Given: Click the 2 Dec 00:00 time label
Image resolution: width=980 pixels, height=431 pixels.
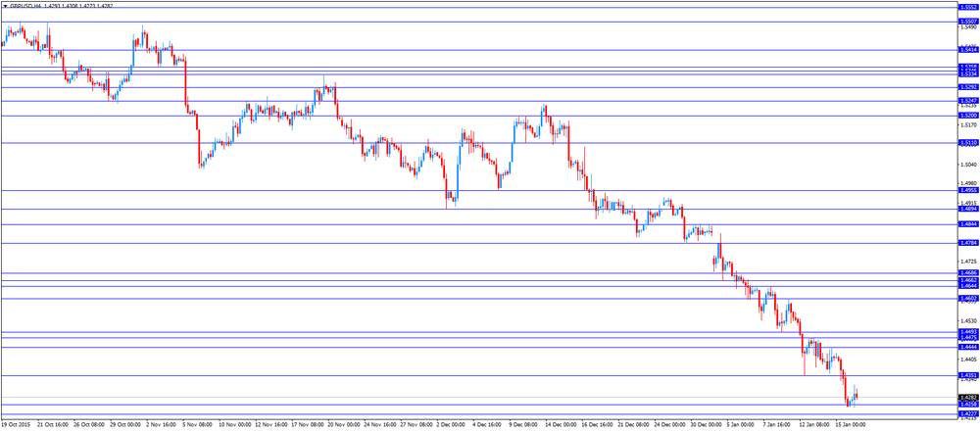Looking at the screenshot, I should pyautogui.click(x=451, y=424).
